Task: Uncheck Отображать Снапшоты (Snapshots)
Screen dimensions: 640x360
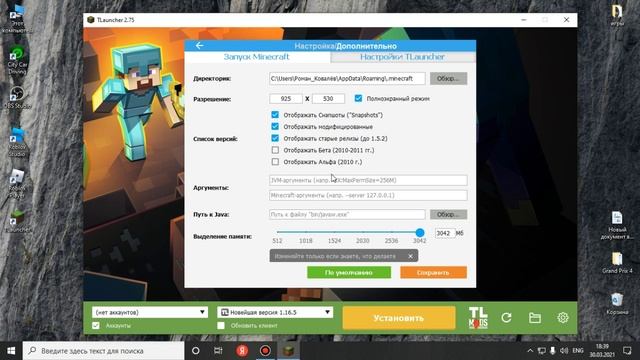Action: click(275, 115)
